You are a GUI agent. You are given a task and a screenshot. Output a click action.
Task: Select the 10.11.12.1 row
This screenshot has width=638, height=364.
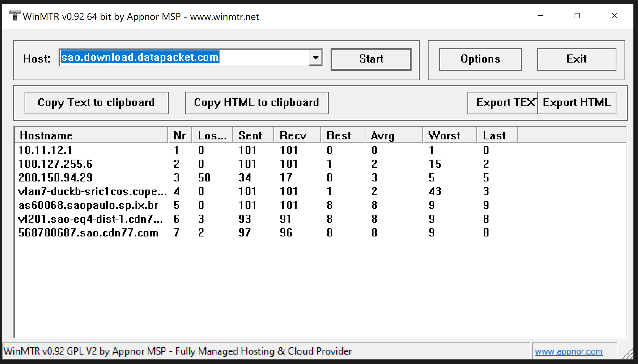pos(266,150)
